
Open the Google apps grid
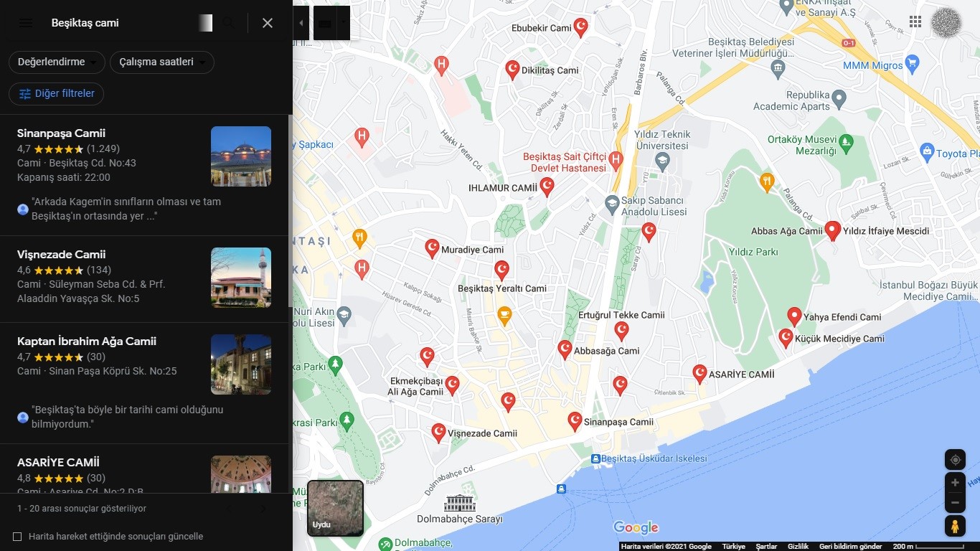click(915, 22)
